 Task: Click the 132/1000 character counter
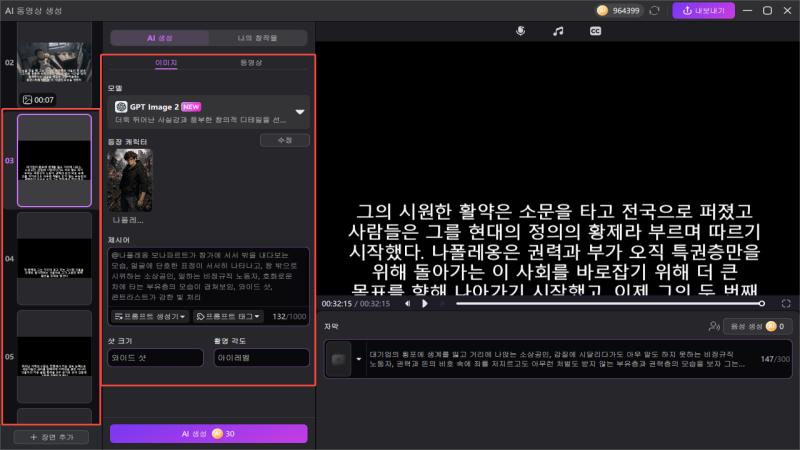tap(289, 316)
